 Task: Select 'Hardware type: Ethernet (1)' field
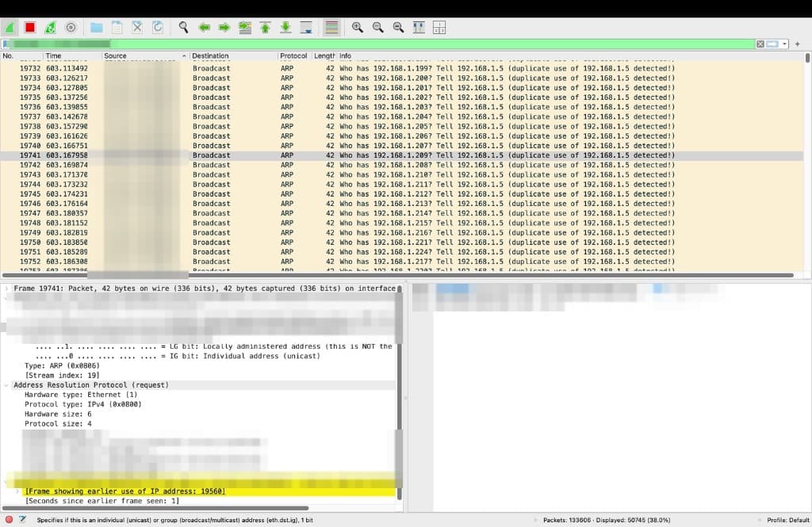pos(81,395)
